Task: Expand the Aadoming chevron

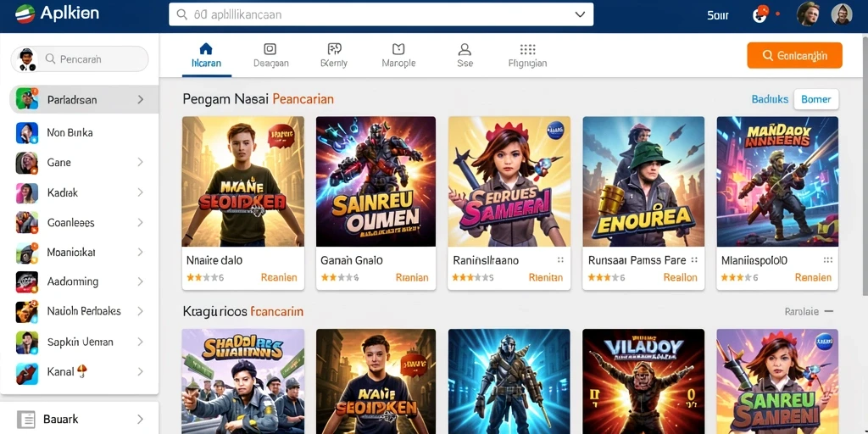Action: (141, 281)
